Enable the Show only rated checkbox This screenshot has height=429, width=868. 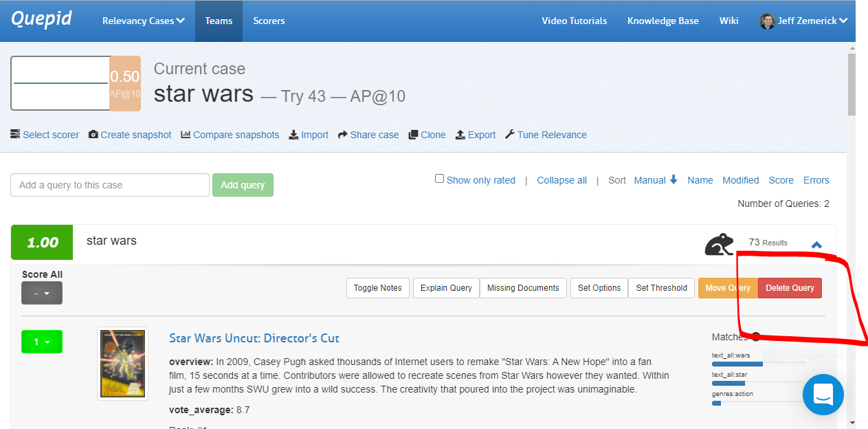[440, 179]
